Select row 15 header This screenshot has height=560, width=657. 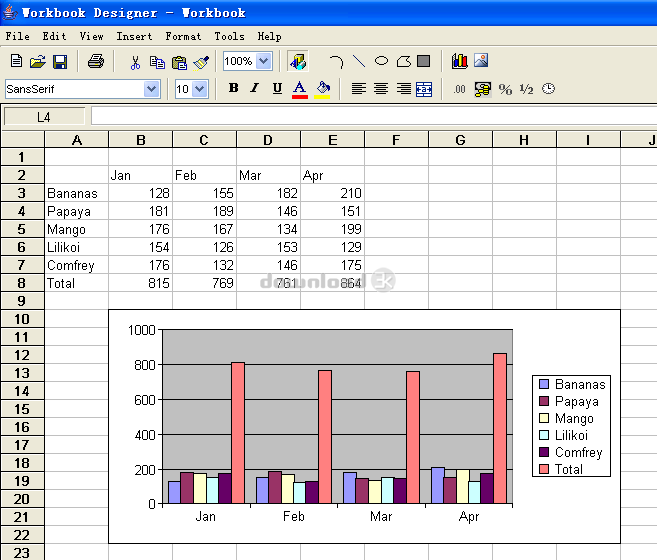click(22, 409)
